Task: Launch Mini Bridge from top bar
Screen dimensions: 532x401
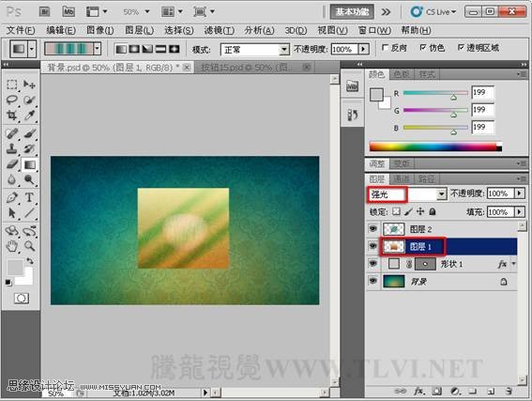Action: [x=68, y=12]
